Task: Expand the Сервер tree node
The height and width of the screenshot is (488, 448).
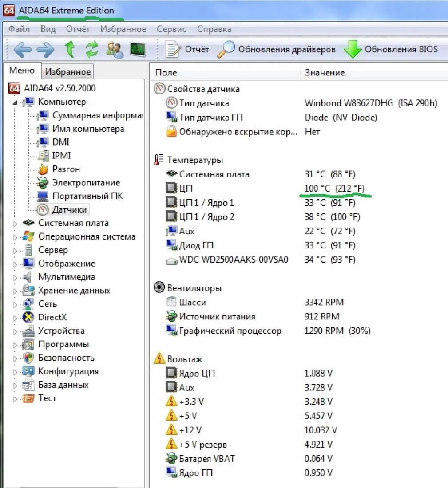Action: pyautogui.click(x=15, y=251)
